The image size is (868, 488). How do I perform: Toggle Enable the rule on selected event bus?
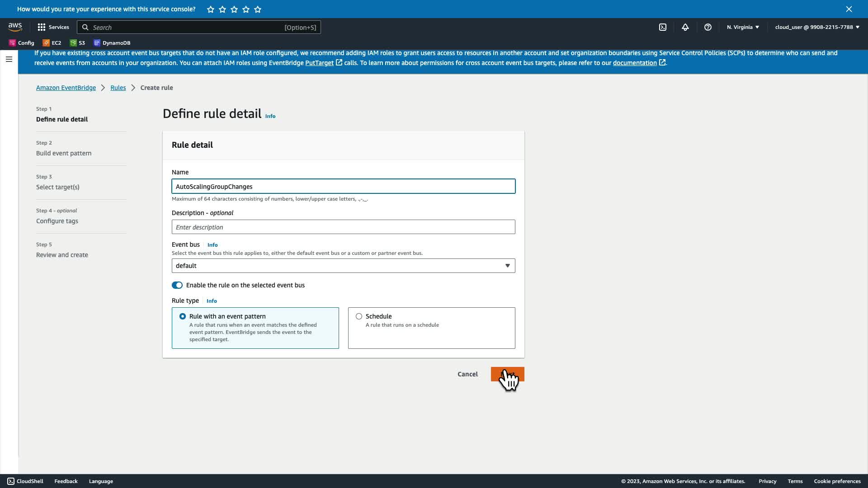tap(177, 285)
